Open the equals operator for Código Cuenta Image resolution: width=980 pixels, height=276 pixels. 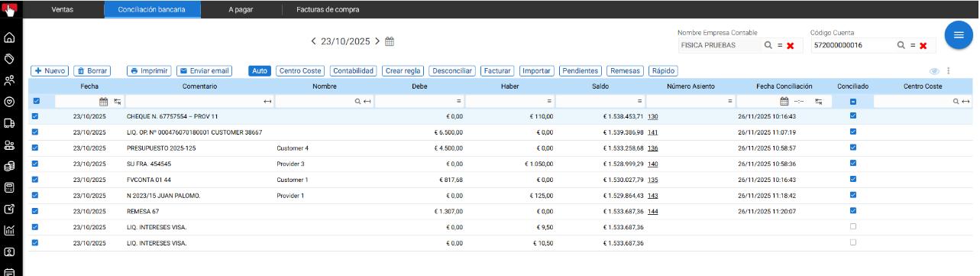coord(912,46)
